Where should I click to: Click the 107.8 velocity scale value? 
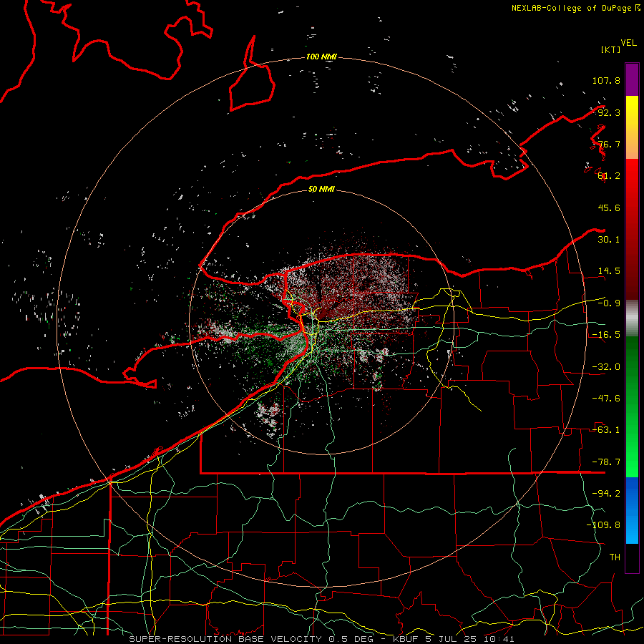click(606, 80)
